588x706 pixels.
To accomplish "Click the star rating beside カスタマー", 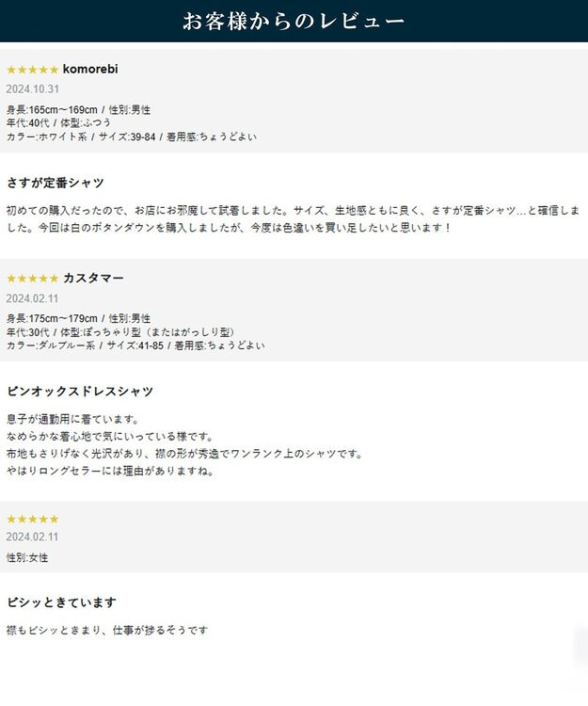I will (32, 279).
